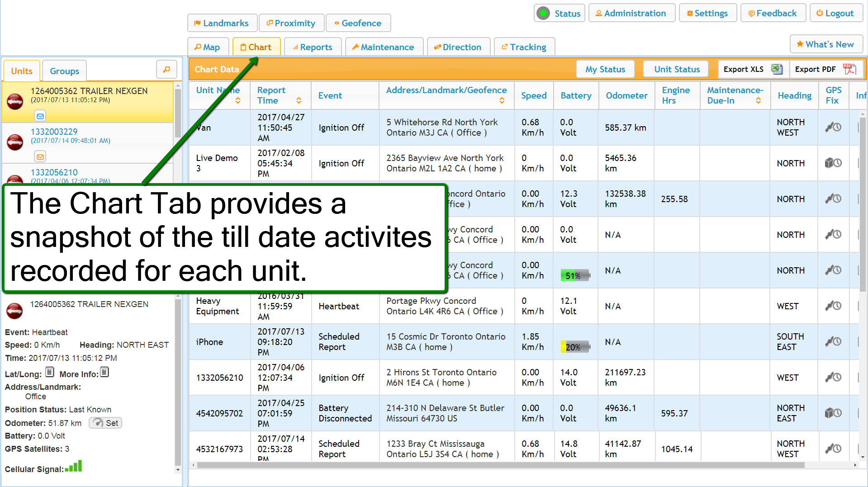868x487 pixels.
Task: Open the Reports tab
Action: [312, 47]
